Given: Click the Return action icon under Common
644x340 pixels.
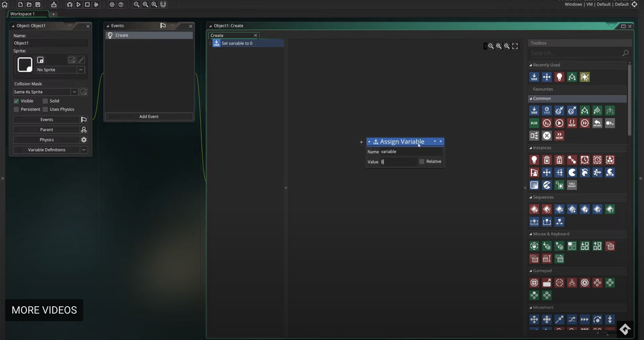Looking at the screenshot, I should pos(597,123).
